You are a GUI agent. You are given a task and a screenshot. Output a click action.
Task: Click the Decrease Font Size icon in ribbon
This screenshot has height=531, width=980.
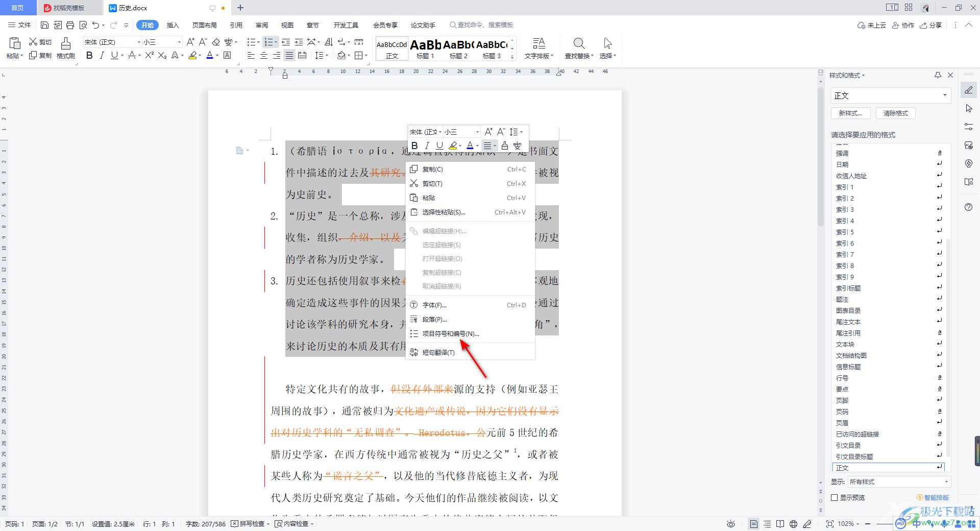point(203,42)
